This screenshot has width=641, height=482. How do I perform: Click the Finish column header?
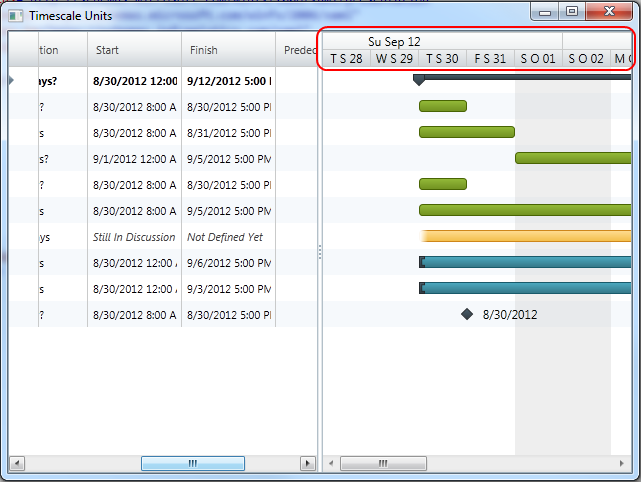pyautogui.click(x=227, y=50)
